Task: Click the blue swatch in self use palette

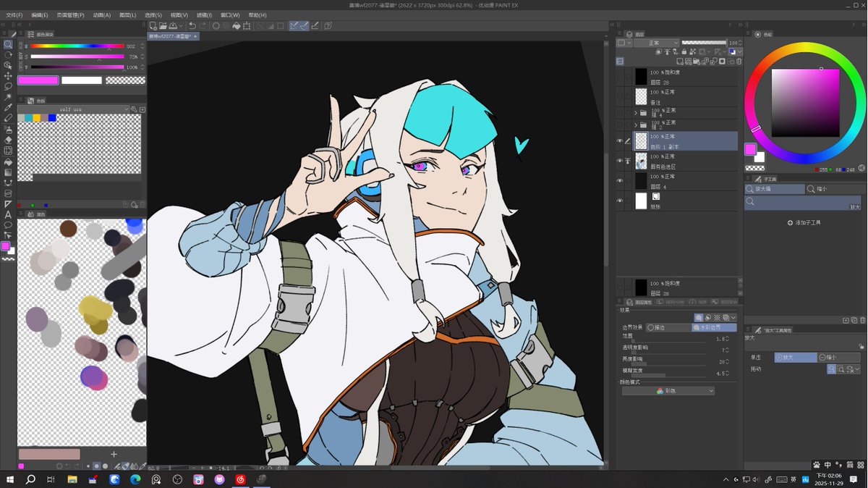Action: [52, 118]
